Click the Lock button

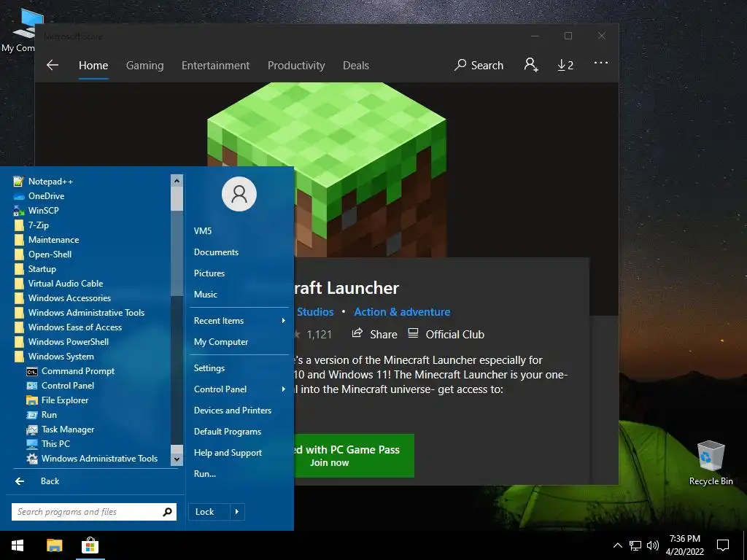click(x=209, y=512)
